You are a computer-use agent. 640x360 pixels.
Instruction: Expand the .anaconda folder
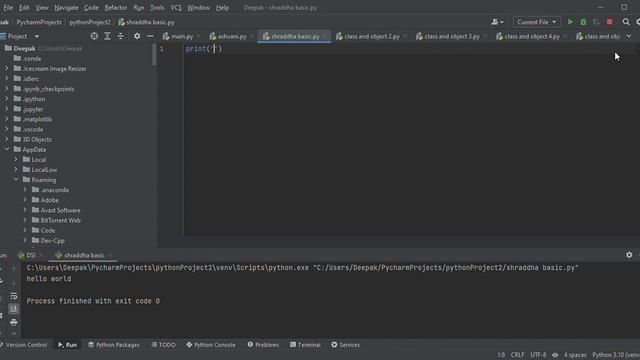click(25, 190)
